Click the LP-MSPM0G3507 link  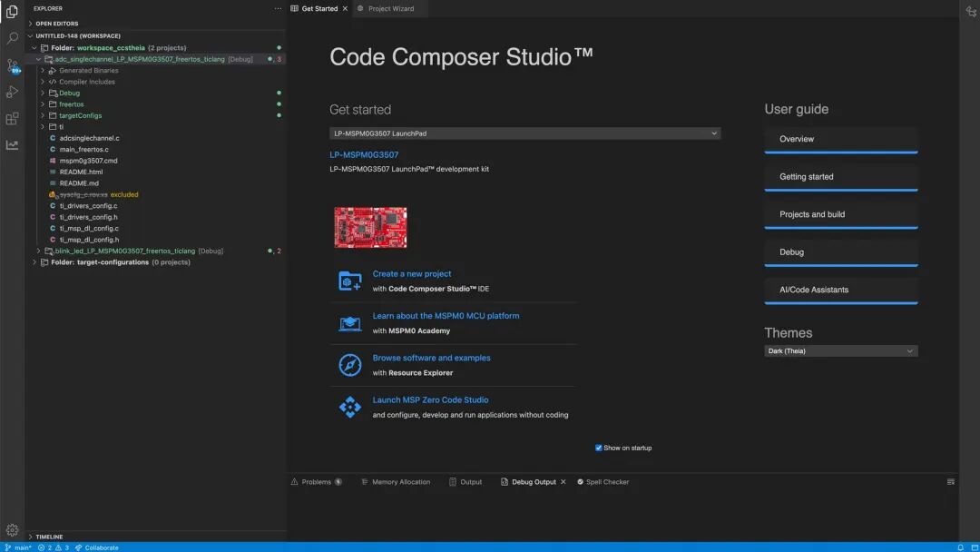coord(364,154)
